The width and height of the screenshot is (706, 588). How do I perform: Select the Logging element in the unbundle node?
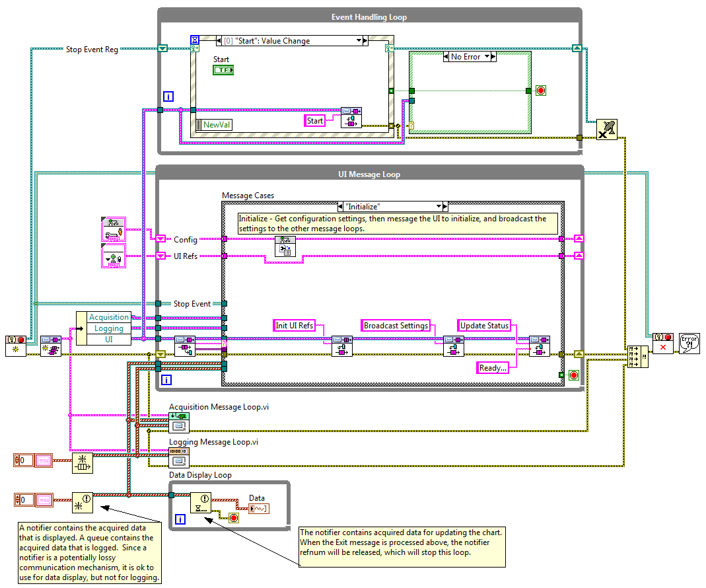point(109,328)
